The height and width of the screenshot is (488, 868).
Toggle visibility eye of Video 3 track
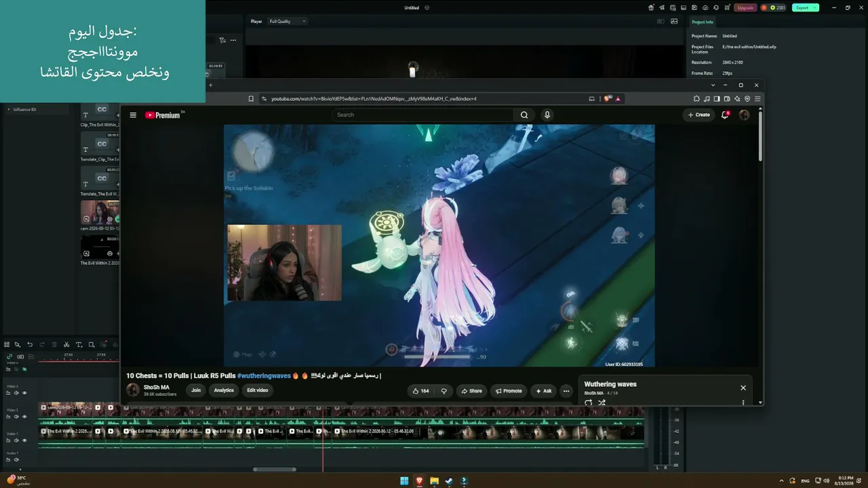(x=24, y=393)
